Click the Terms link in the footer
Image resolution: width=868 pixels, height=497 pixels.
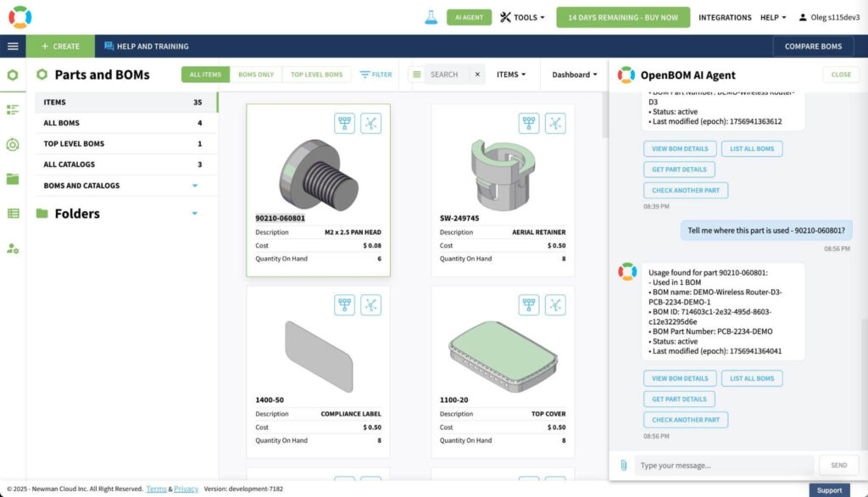tap(156, 489)
